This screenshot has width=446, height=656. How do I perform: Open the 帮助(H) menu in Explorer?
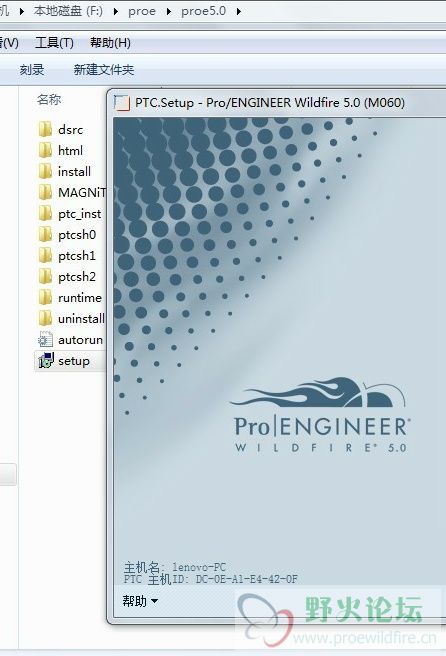click(110, 43)
